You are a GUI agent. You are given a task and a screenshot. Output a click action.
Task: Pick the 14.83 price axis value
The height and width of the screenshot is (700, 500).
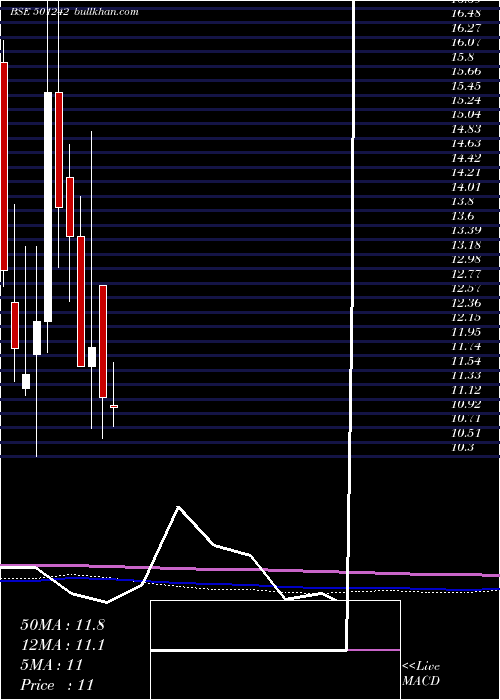point(466,129)
